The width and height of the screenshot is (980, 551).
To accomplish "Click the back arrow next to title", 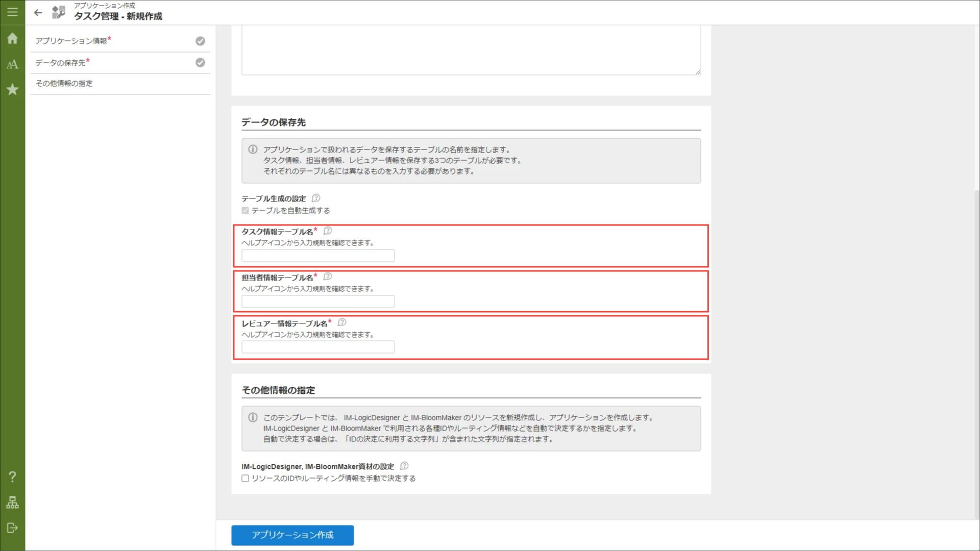I will [x=38, y=13].
